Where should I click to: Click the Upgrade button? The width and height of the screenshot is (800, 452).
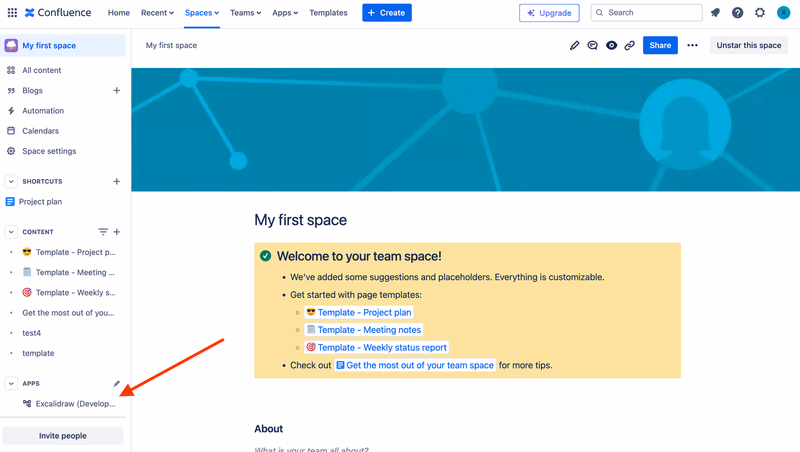pos(549,13)
